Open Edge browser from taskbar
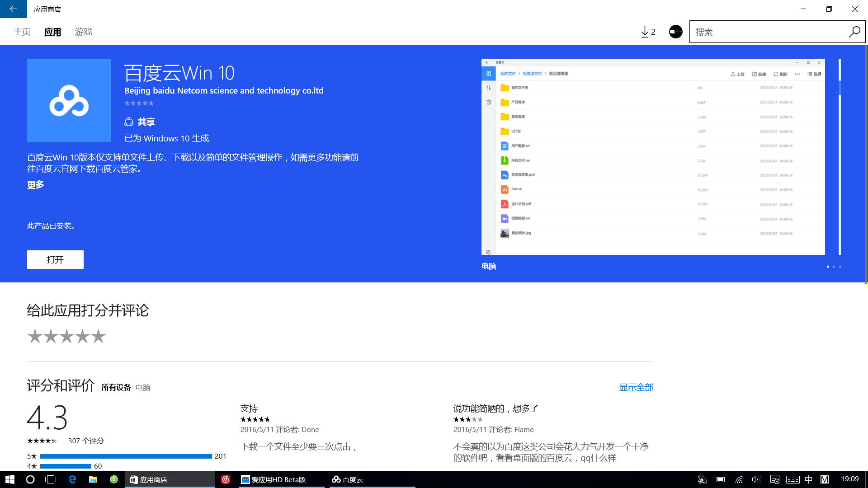Image resolution: width=868 pixels, height=488 pixels. 72,479
